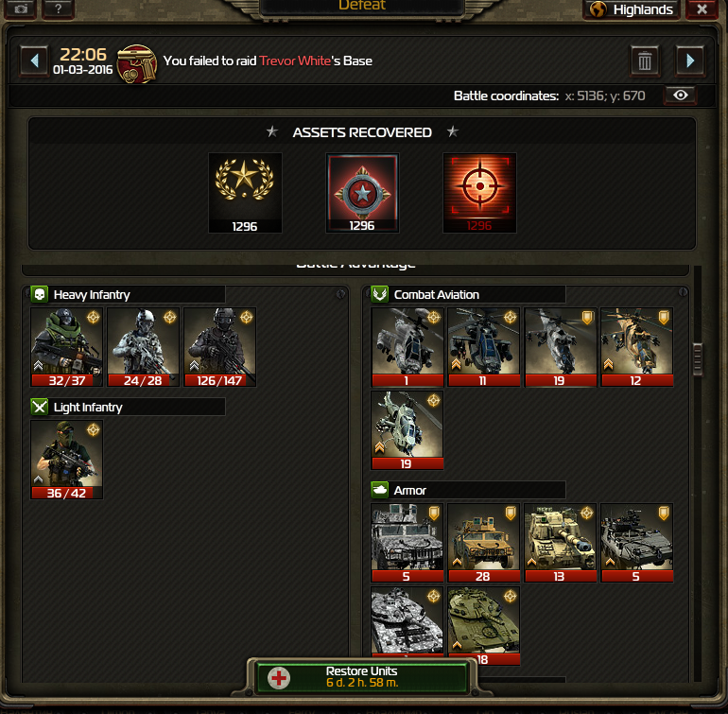Select the tan helicopter with 12 units
This screenshot has width=728, height=714.
pos(636,347)
